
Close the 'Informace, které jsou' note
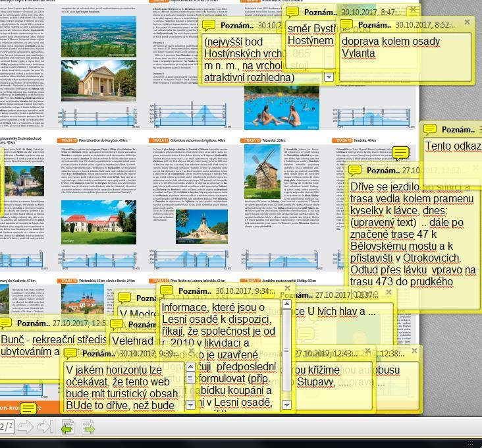(x=287, y=288)
